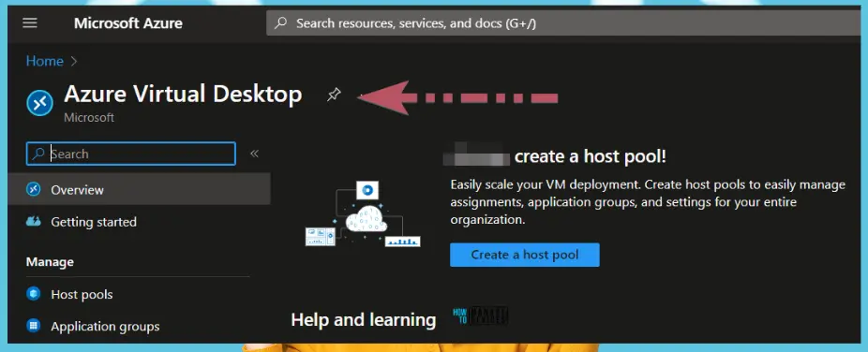
Task: Click the magnifier icon in sidebar search
Action: point(37,154)
